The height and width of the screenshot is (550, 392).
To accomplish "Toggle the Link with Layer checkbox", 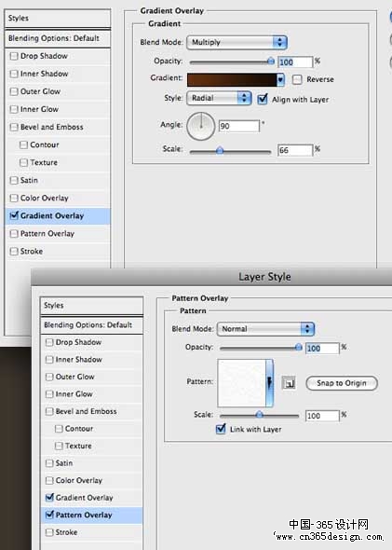I will (221, 429).
